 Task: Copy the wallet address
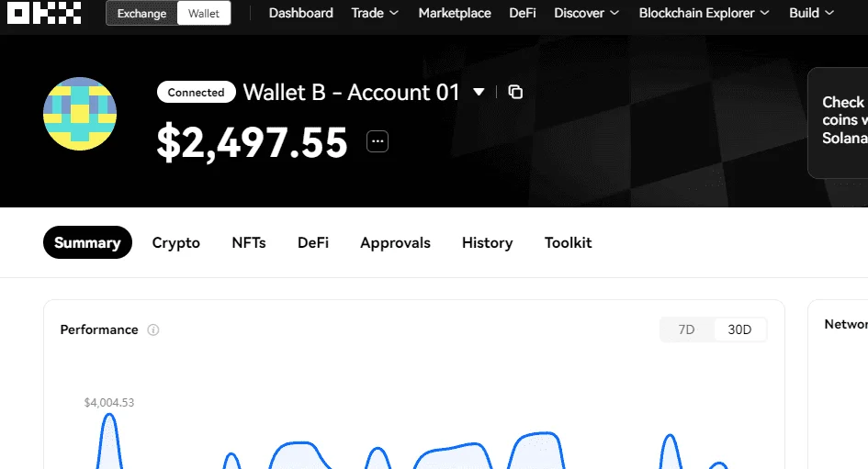[x=515, y=92]
